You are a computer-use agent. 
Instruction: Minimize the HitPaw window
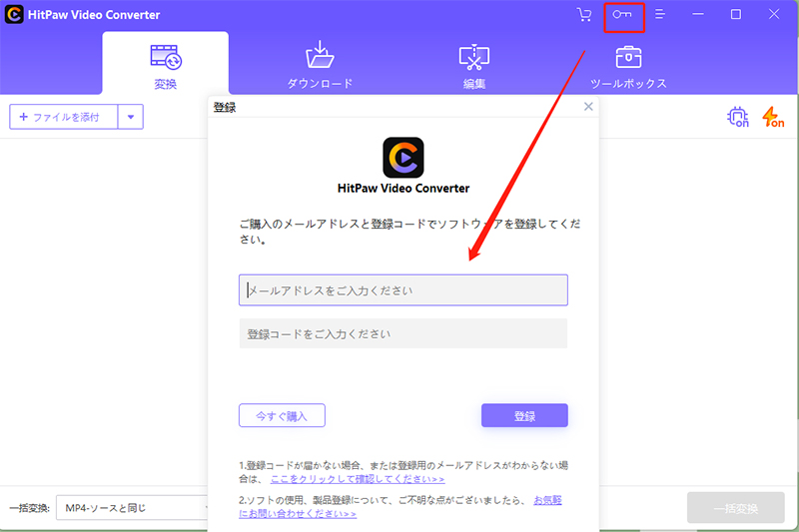tap(698, 14)
